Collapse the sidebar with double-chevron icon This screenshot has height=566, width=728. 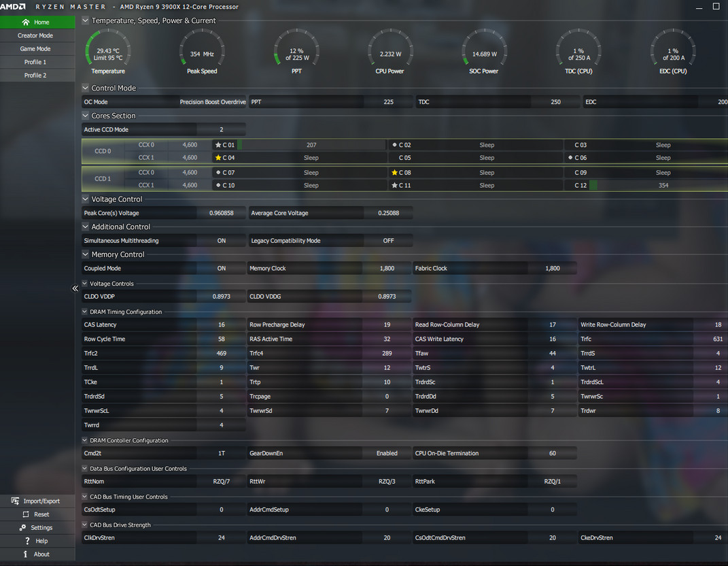click(75, 288)
